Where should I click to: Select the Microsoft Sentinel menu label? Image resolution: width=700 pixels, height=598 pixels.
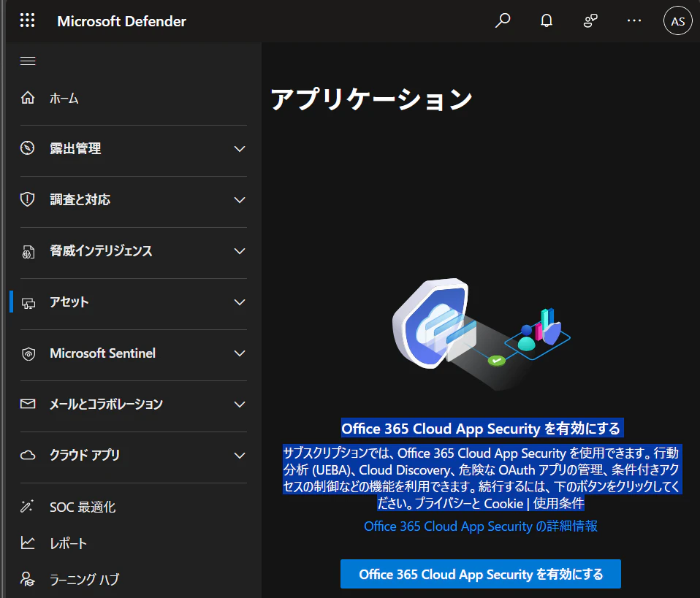tap(102, 353)
